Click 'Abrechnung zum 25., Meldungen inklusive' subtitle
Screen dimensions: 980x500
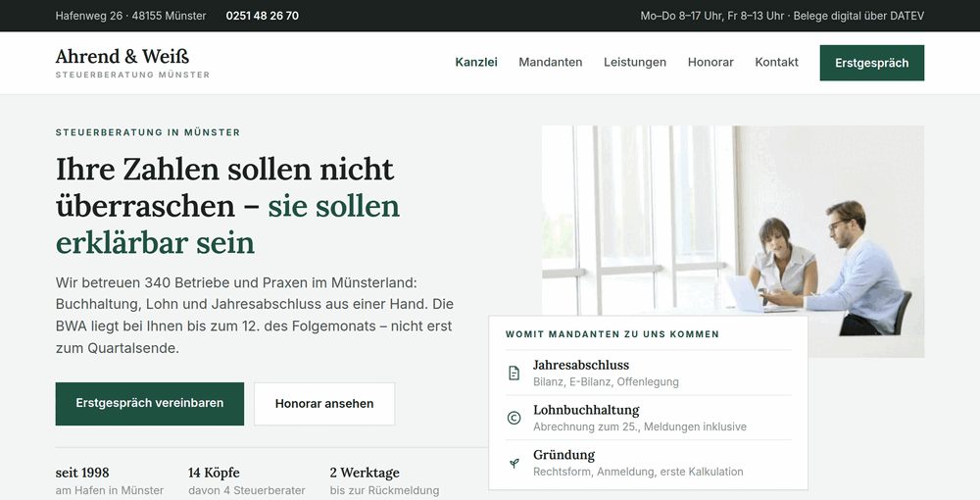click(640, 426)
